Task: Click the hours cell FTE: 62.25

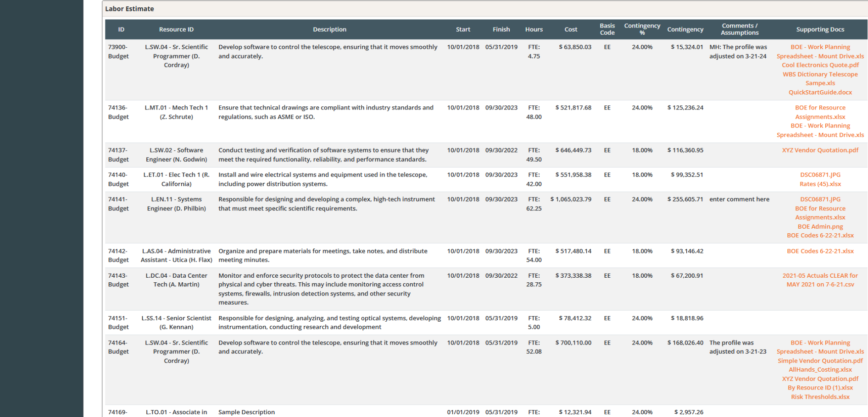Action: click(534, 203)
